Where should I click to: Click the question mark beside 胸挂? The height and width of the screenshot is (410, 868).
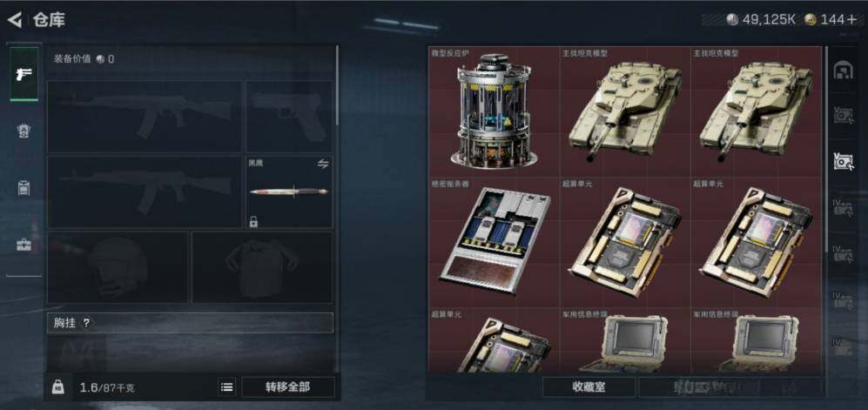point(86,323)
